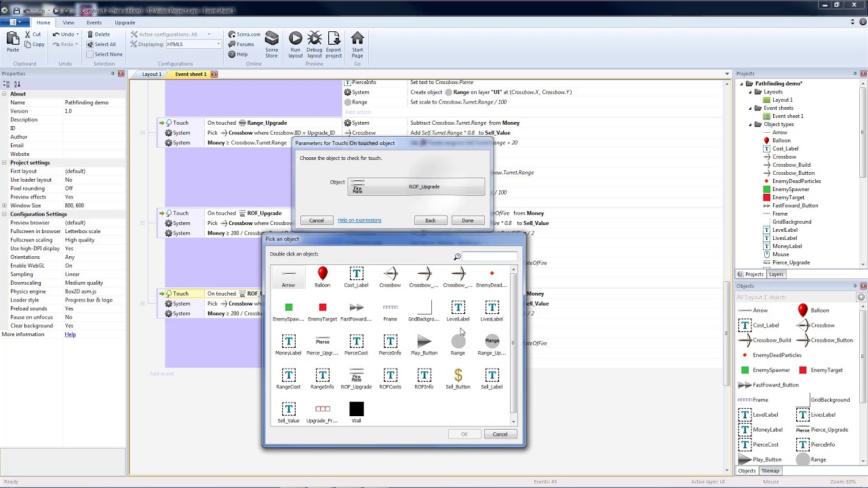Image resolution: width=868 pixels, height=488 pixels.
Task: Select Crossbow_Button in Projects tree
Action: [x=793, y=173]
